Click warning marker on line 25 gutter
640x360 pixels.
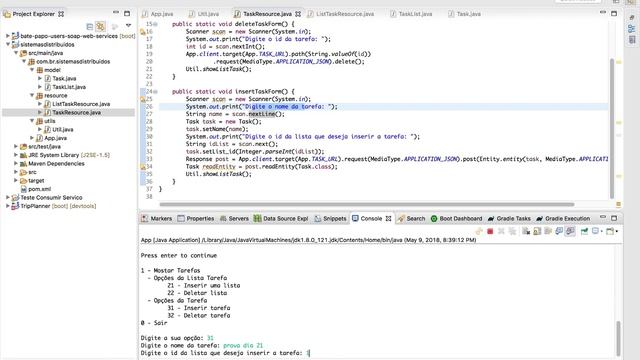point(143,99)
